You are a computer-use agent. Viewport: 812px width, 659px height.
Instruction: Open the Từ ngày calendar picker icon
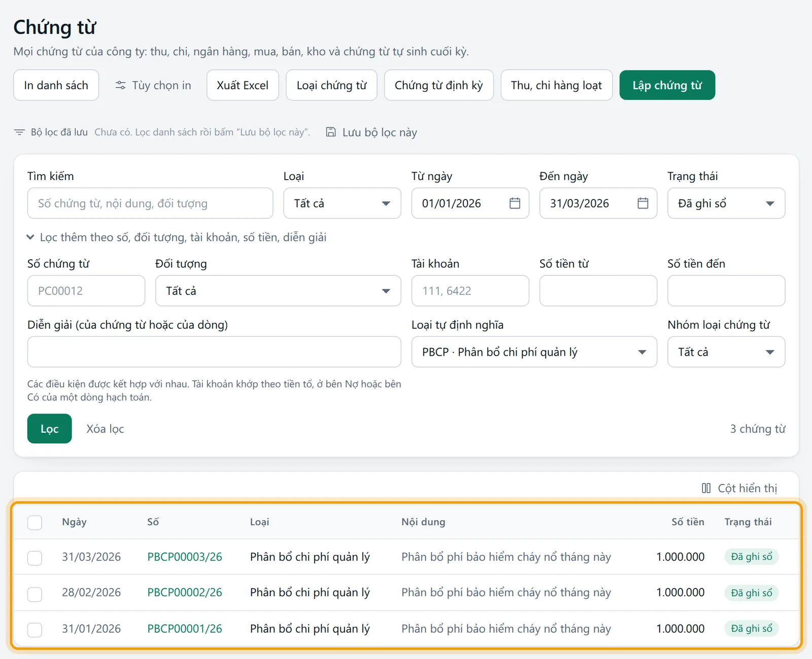tap(515, 203)
